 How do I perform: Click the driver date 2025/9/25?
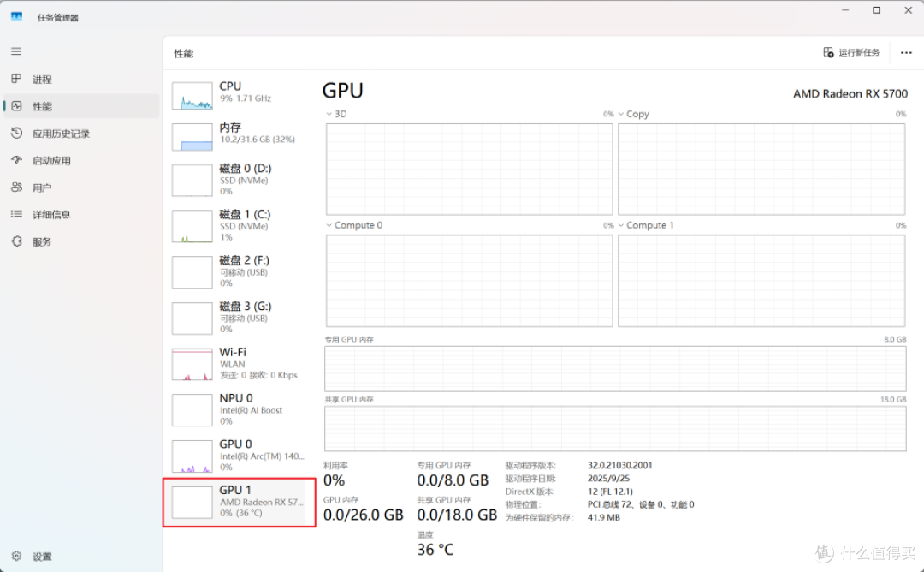point(609,479)
